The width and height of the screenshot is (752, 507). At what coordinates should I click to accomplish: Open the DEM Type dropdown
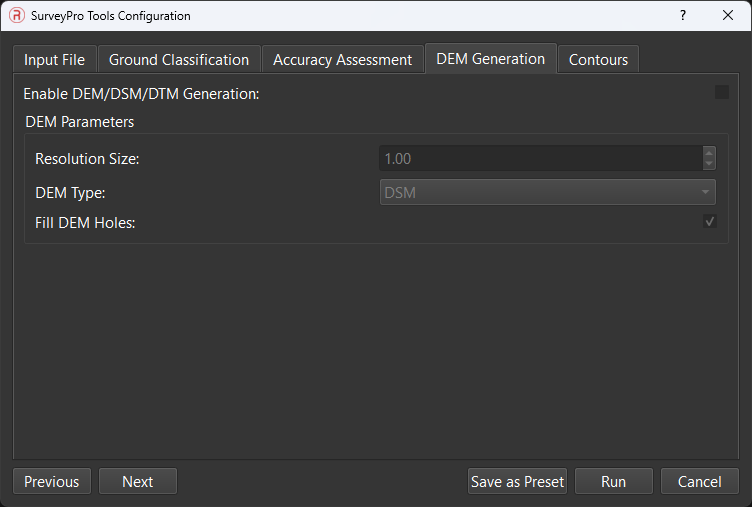coord(540,192)
